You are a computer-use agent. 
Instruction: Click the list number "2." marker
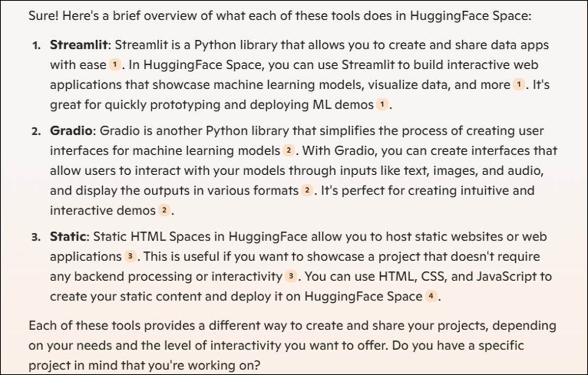(x=36, y=132)
